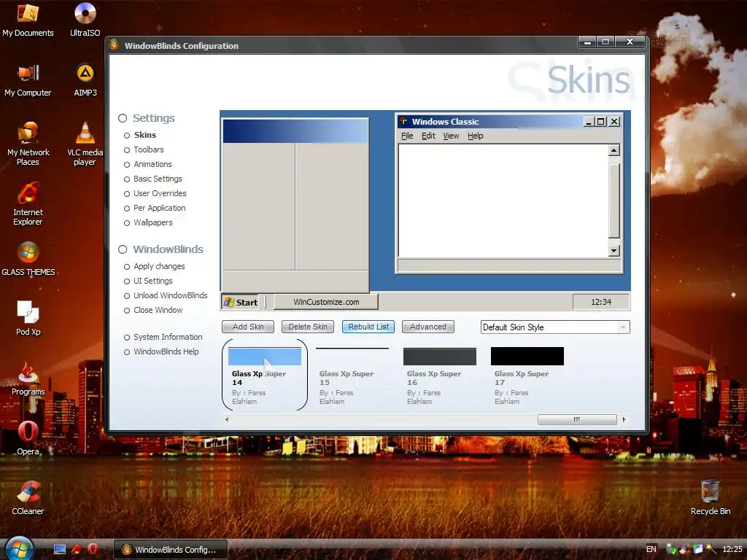Screen dimensions: 747x560
Task: Click Apply changes in WindowBlinds section
Action: tap(159, 266)
